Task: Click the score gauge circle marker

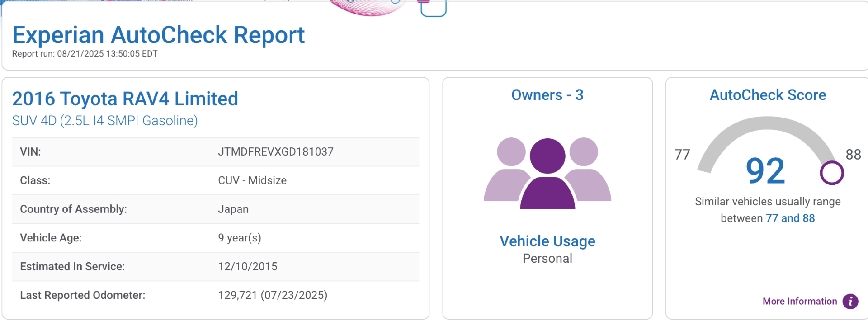Action: pos(832,173)
